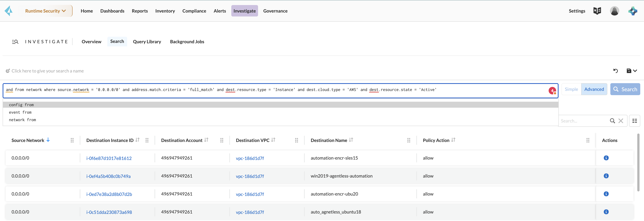Clear the results filter with the X icon

620,121
